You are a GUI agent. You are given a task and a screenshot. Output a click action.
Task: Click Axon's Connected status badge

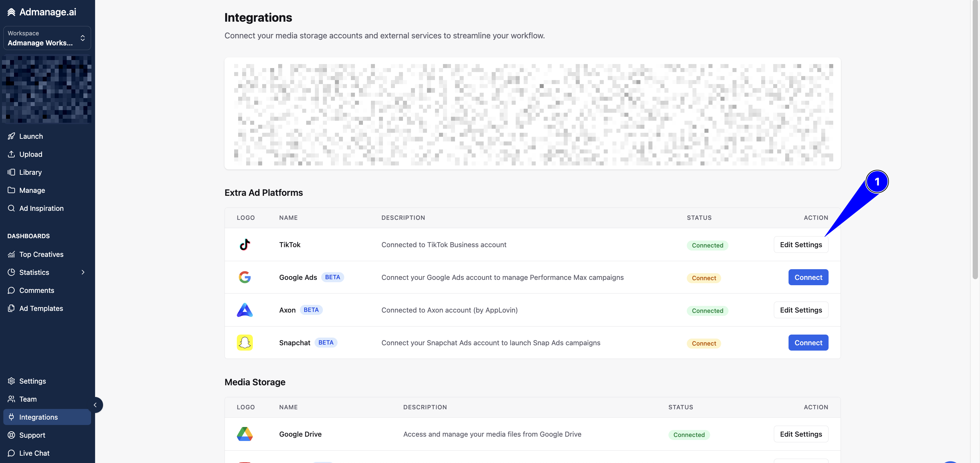[x=707, y=311]
